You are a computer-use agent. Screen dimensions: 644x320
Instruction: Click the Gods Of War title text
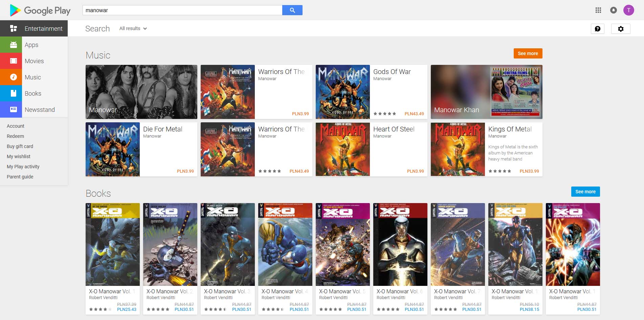(392, 72)
